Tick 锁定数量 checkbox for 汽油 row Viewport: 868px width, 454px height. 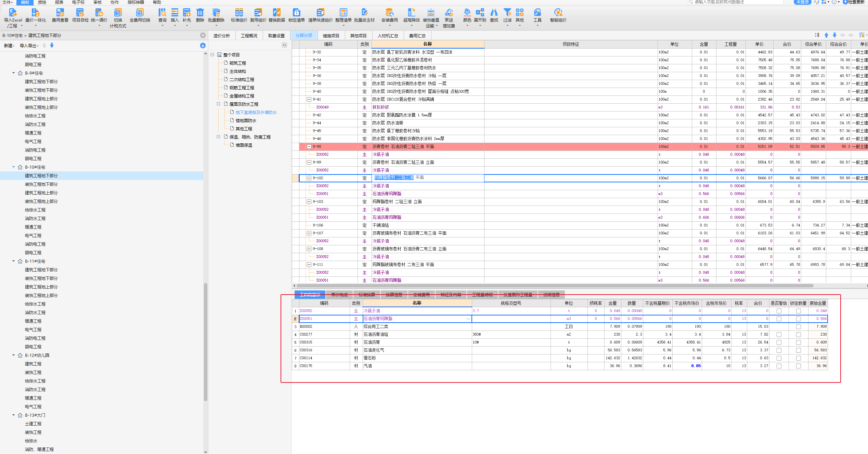pos(799,366)
